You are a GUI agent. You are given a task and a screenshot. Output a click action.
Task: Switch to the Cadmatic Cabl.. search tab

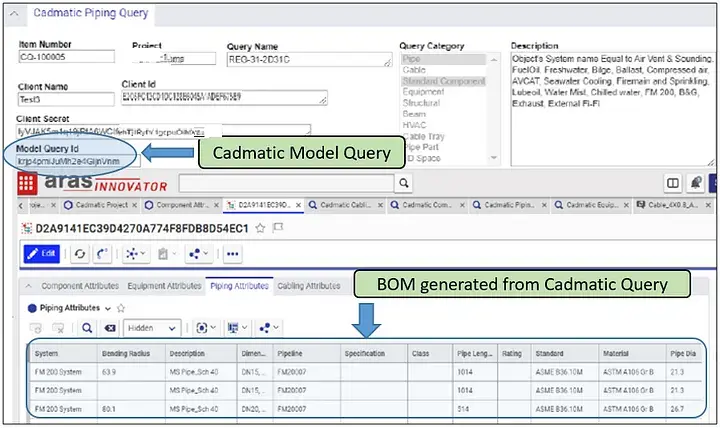(x=345, y=205)
